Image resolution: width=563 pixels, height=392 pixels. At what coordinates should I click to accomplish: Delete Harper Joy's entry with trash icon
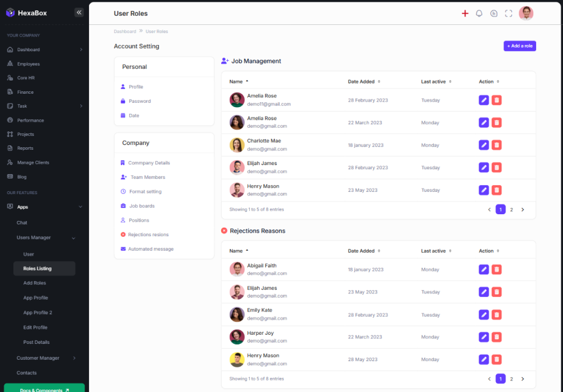497,337
